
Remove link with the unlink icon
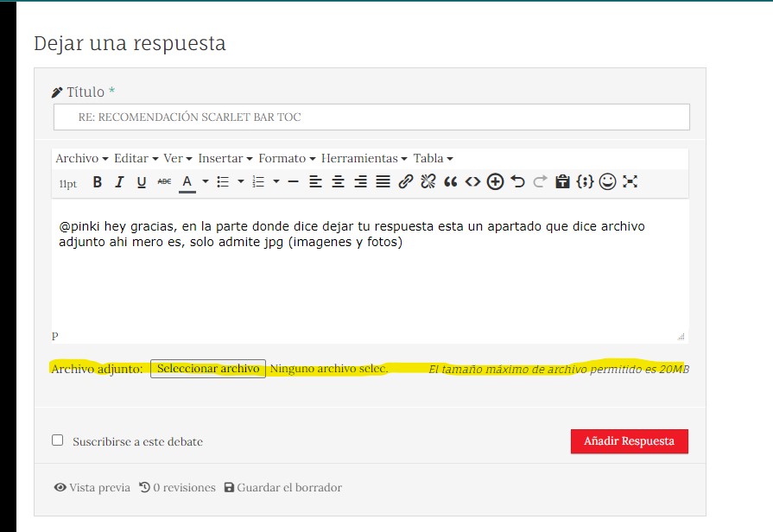[x=428, y=182]
